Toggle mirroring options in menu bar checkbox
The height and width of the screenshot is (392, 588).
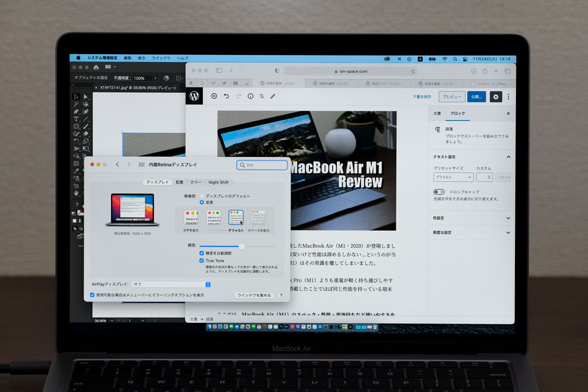click(x=92, y=295)
